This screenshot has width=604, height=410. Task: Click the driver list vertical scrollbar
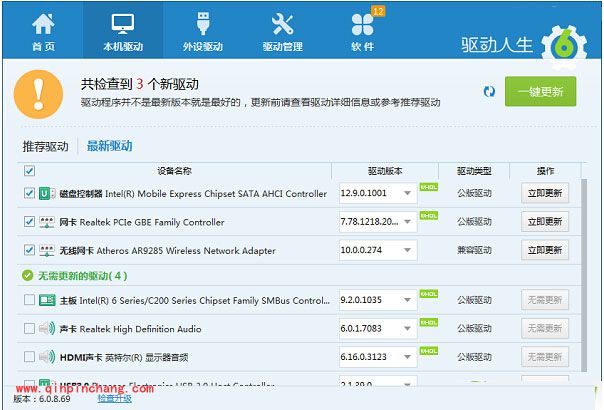point(584,275)
